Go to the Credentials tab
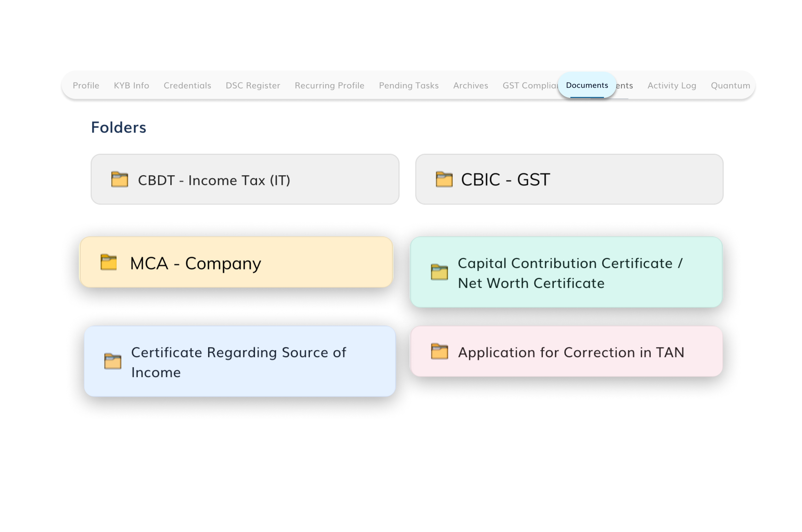Viewport: 802px width, 532px height. pos(187,85)
